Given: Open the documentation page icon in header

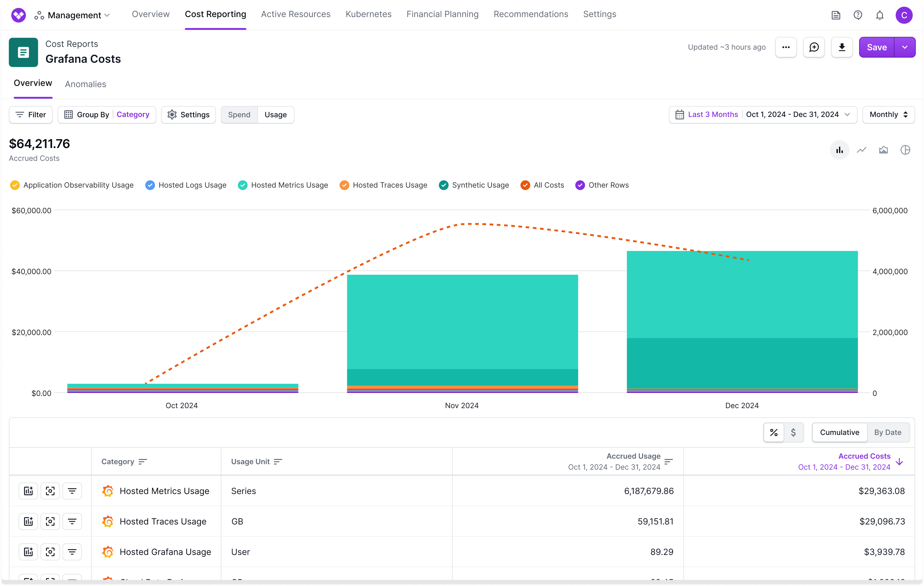Looking at the screenshot, I should click(x=836, y=15).
